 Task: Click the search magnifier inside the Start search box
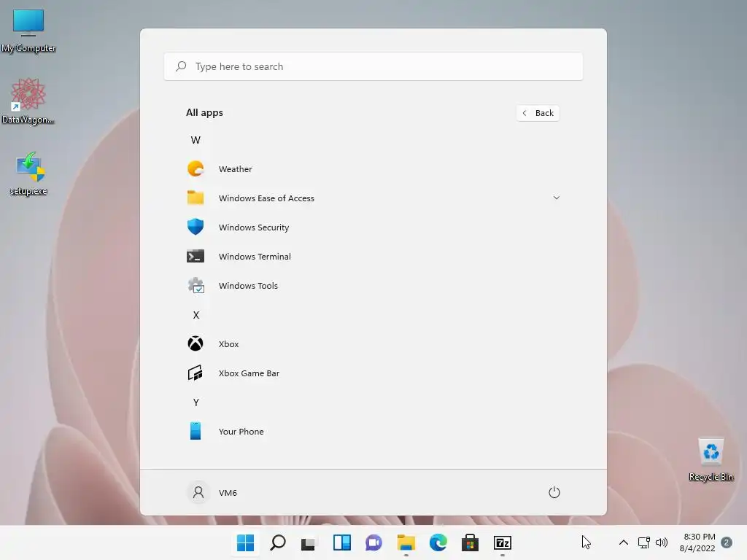[181, 66]
